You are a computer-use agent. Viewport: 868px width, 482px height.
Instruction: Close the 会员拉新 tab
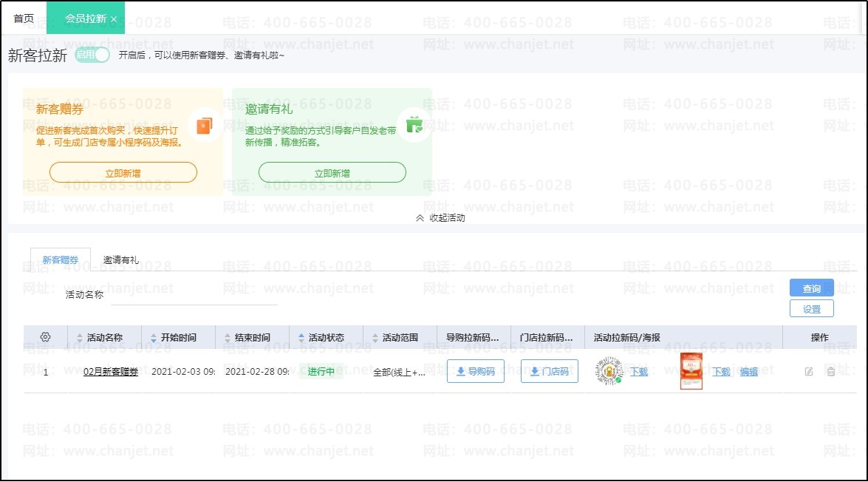click(114, 19)
